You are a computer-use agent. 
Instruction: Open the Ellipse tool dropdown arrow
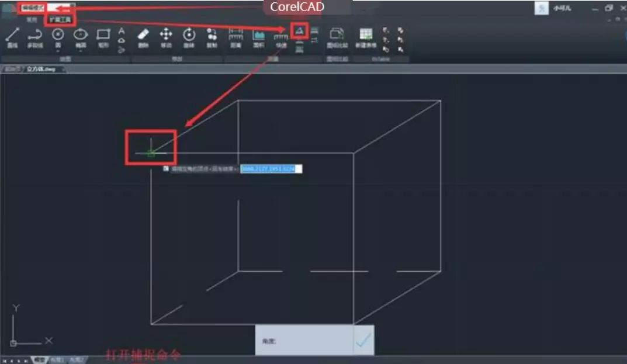[x=81, y=51]
